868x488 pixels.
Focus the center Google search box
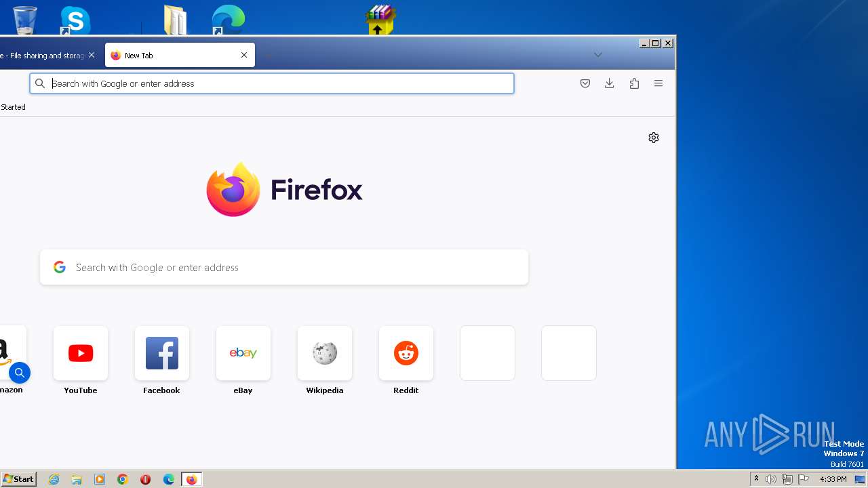284,267
